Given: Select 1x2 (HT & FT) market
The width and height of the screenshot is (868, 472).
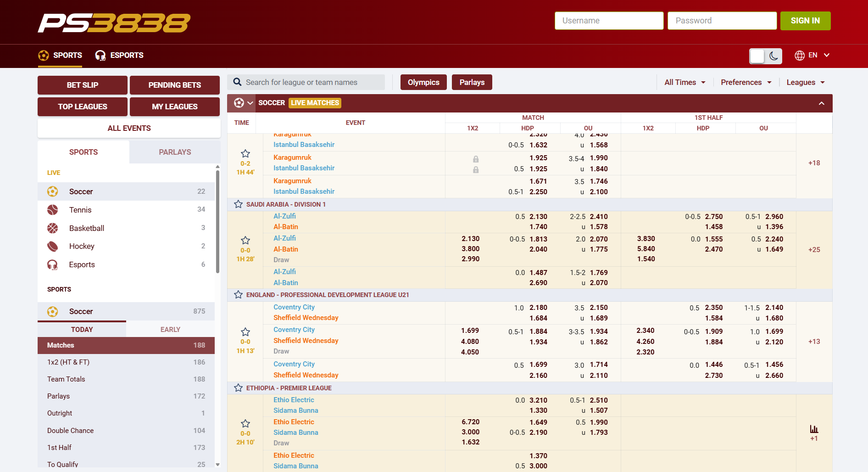Looking at the screenshot, I should [126, 362].
